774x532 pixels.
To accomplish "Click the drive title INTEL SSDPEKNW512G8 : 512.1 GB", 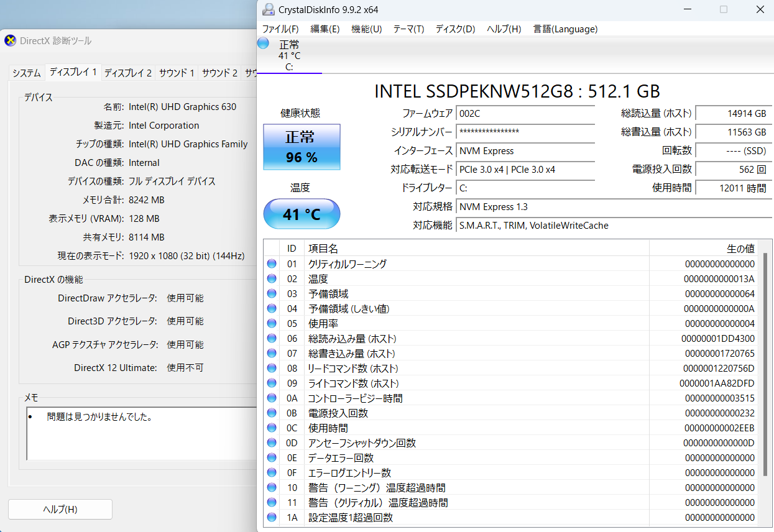I will (517, 91).
